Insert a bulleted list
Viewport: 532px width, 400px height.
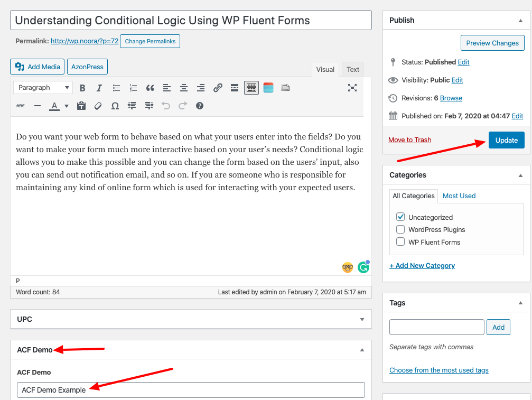116,88
